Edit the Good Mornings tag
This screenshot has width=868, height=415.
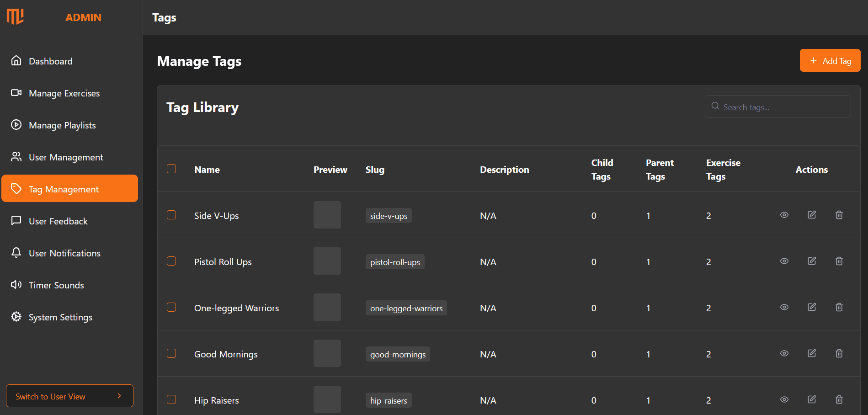coord(812,353)
